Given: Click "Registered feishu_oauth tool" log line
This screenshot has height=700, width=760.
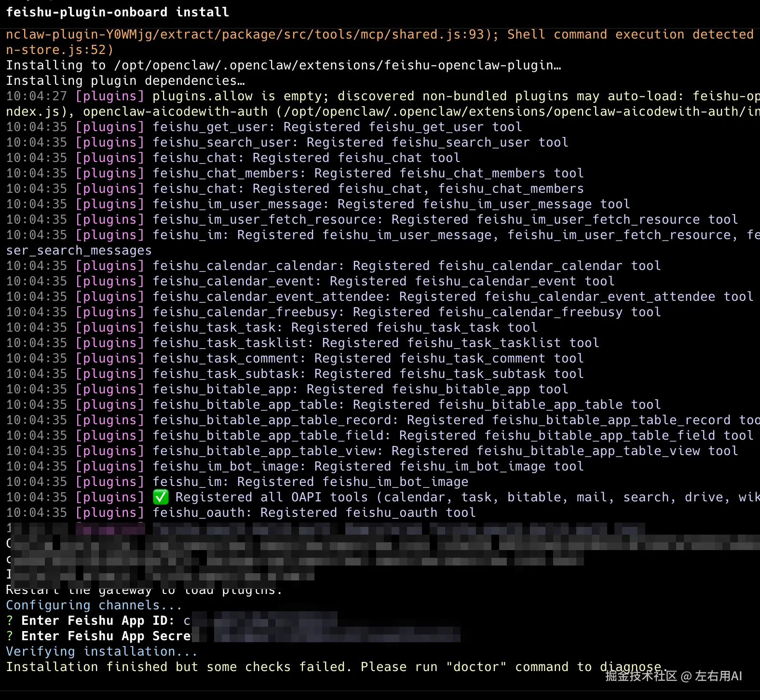Looking at the screenshot, I should [241, 512].
